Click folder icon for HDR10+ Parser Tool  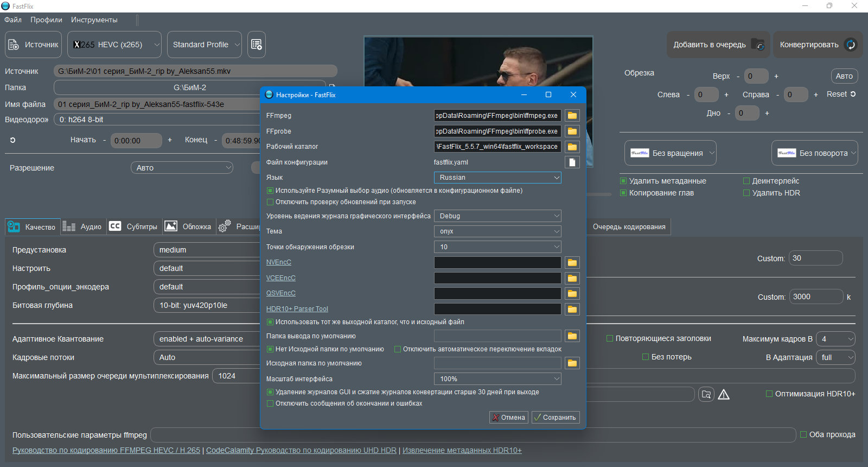tap(572, 310)
